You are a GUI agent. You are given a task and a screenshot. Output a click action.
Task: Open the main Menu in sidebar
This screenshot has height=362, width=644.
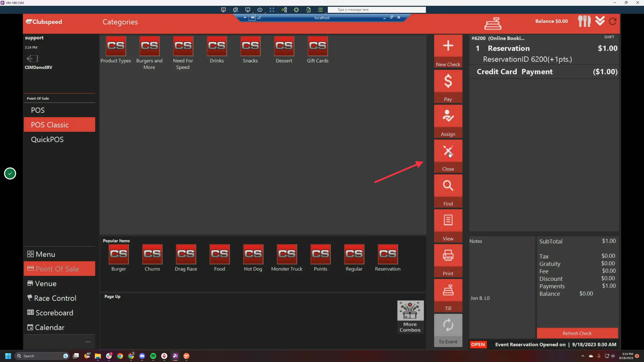59,254
